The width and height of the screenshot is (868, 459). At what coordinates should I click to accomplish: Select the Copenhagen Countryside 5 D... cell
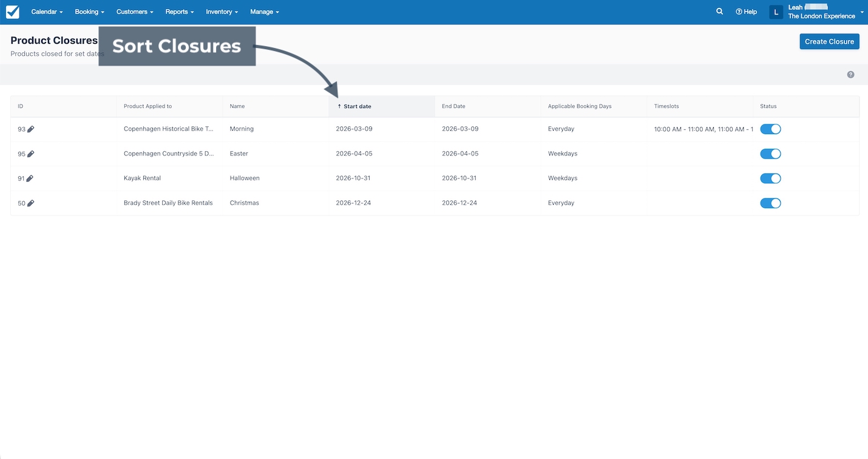pos(169,154)
